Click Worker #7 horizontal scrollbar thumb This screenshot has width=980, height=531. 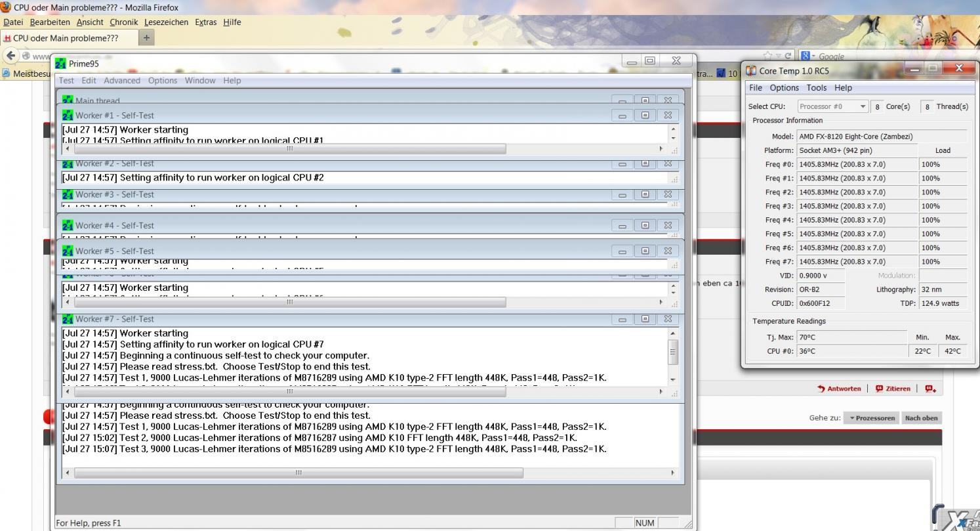pyautogui.click(x=290, y=392)
